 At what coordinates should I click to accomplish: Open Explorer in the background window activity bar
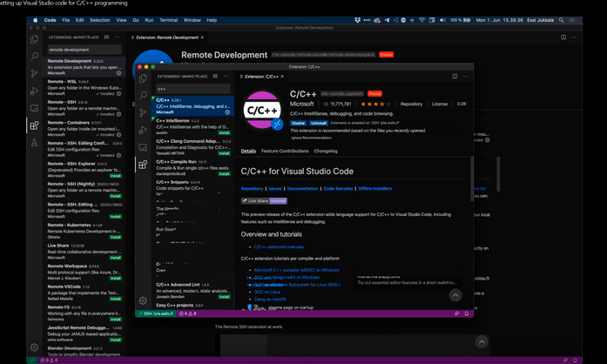[x=34, y=39]
